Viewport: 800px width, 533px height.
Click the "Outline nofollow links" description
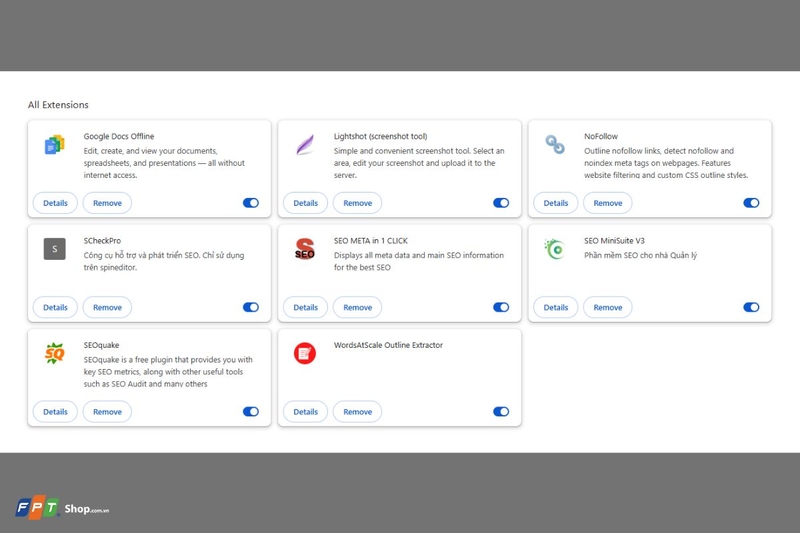tap(666, 163)
